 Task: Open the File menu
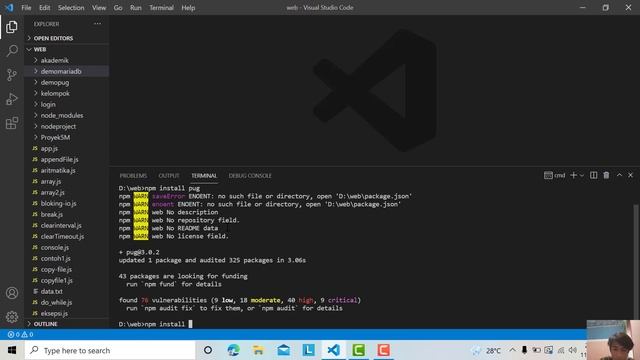click(x=26, y=8)
